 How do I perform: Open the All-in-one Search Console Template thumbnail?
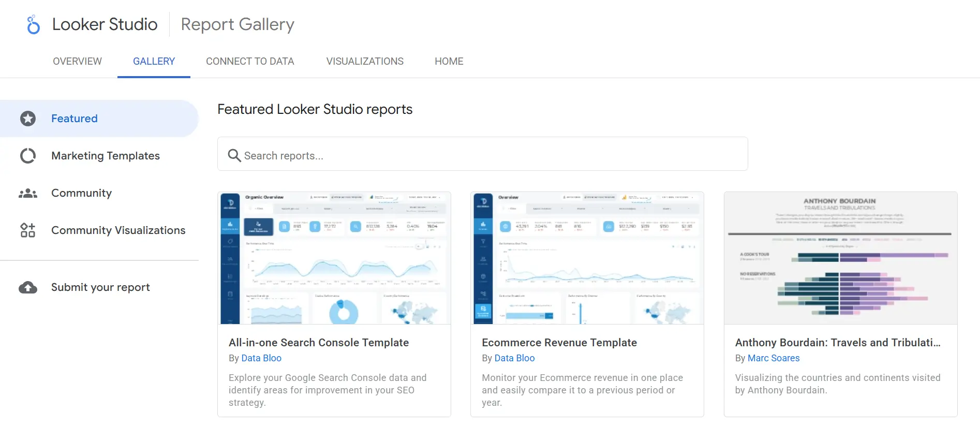[334, 258]
